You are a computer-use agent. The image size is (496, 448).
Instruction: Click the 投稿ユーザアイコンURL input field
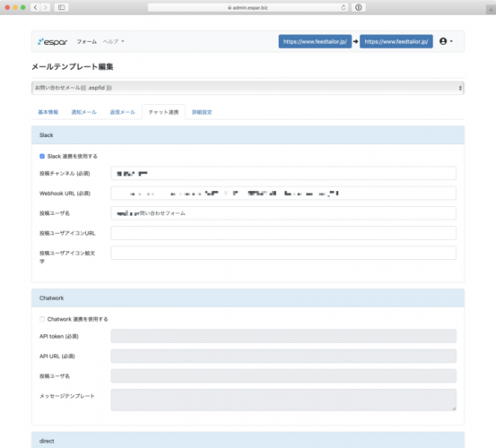283,233
